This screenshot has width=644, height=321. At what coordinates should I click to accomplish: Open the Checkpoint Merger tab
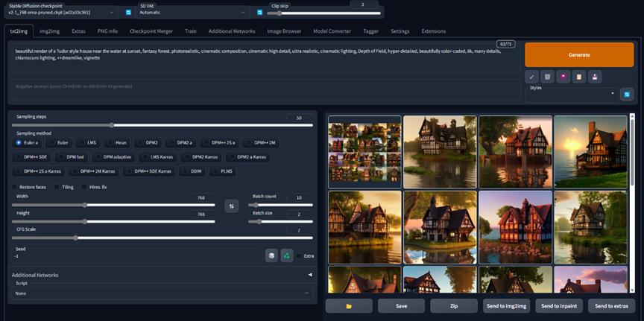pyautogui.click(x=151, y=31)
